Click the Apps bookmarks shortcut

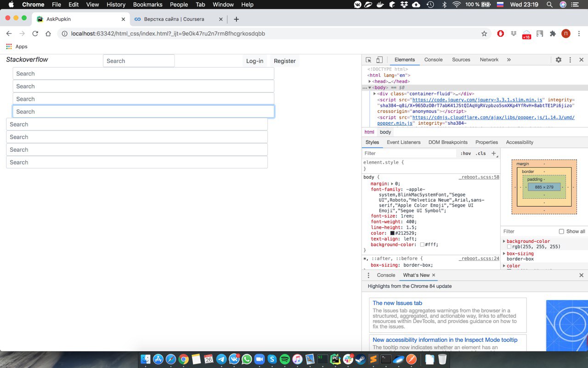[x=17, y=46]
